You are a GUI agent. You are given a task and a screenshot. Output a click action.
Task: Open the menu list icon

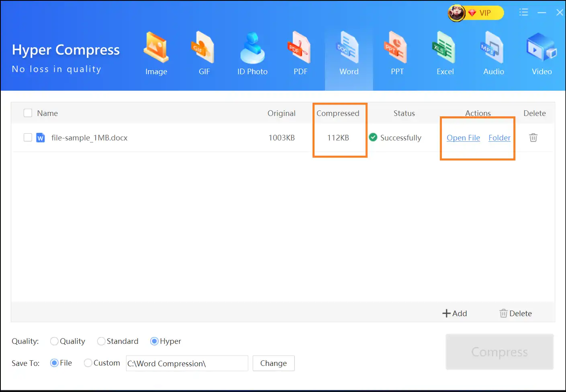523,12
